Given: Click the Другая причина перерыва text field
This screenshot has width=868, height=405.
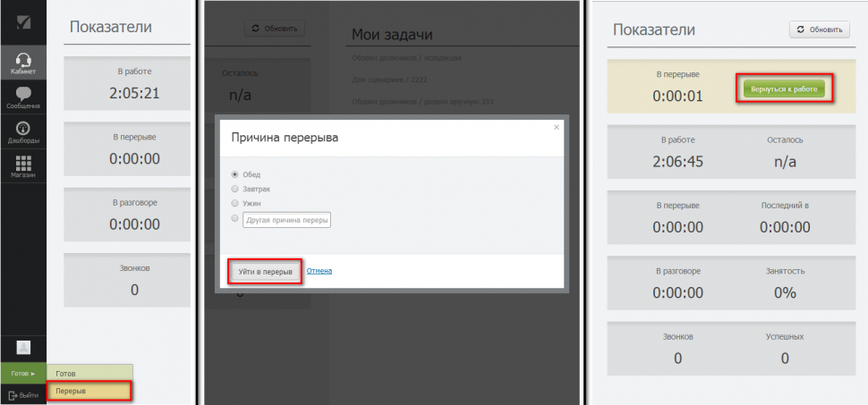Looking at the screenshot, I should (x=286, y=219).
